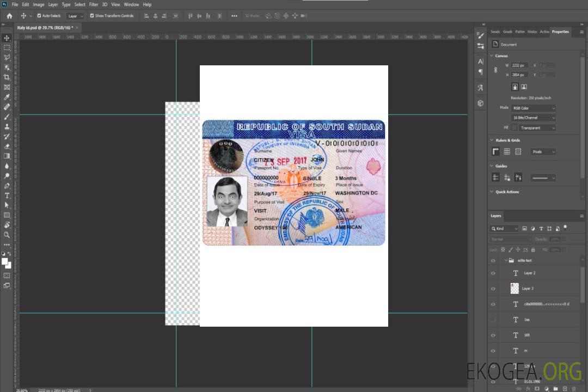Image resolution: width=588 pixels, height=392 pixels.
Task: Click the canvas width W field
Action: [x=520, y=65]
